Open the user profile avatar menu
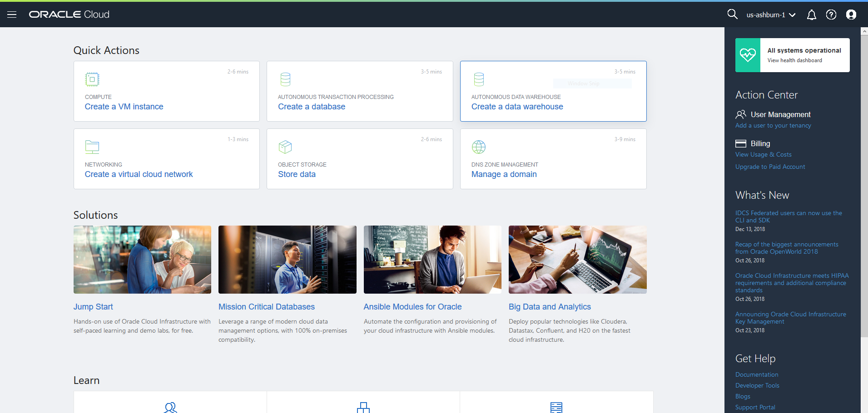 point(851,15)
